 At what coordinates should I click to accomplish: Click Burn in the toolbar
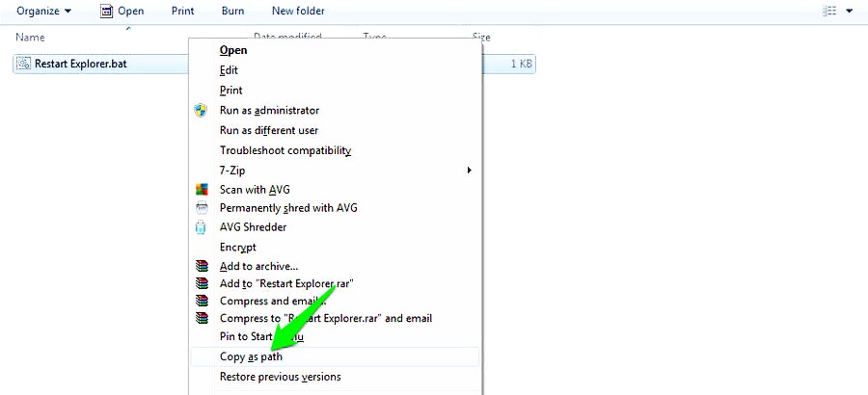click(233, 11)
